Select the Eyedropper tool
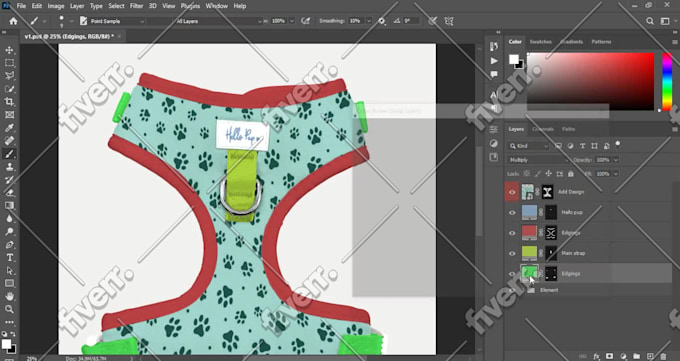This screenshot has height=361, width=680. coord(9,128)
